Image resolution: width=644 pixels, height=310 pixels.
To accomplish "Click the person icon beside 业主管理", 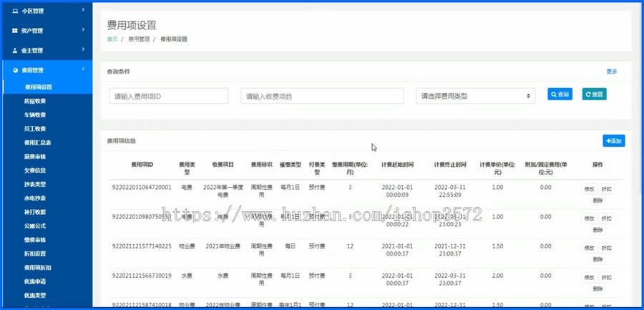I will [15, 51].
